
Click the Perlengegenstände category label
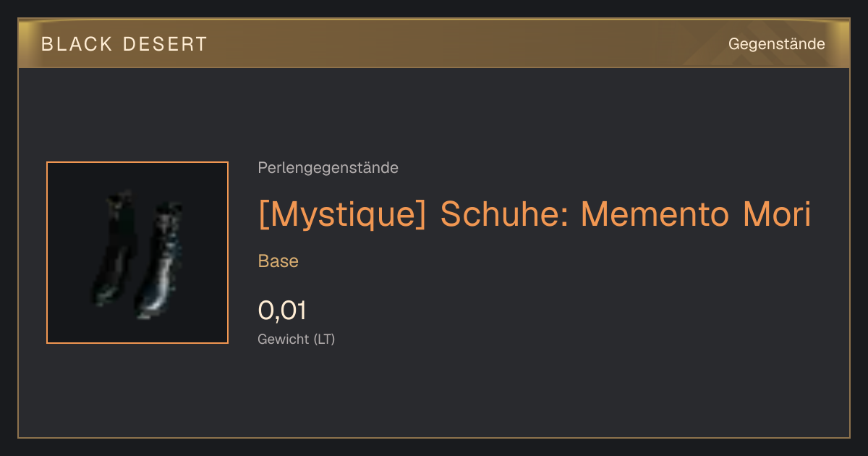click(328, 168)
